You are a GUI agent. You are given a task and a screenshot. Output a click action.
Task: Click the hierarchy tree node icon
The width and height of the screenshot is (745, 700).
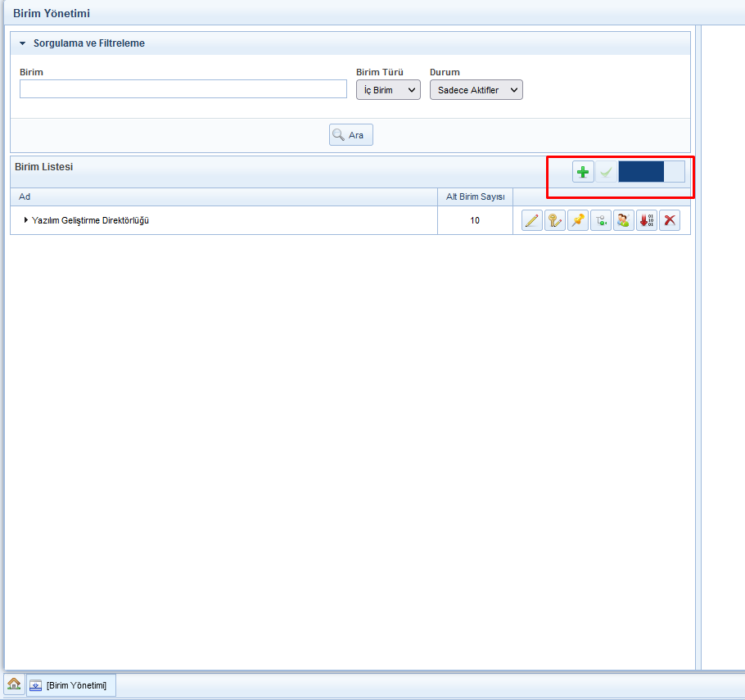601,220
